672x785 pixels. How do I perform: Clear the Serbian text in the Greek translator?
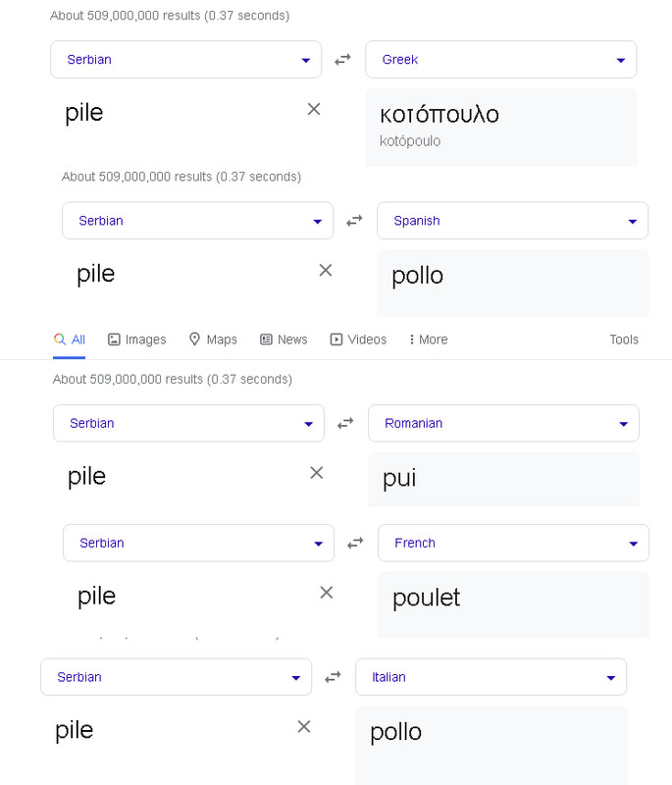point(314,109)
